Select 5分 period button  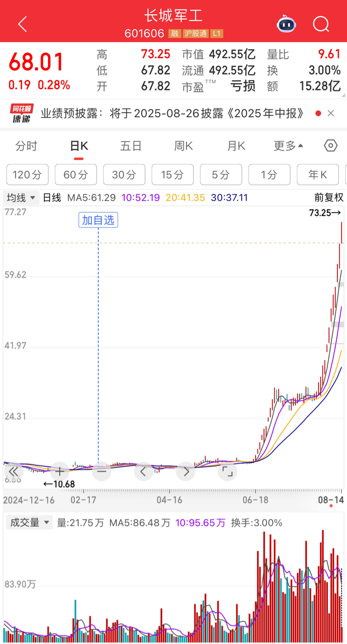click(221, 175)
